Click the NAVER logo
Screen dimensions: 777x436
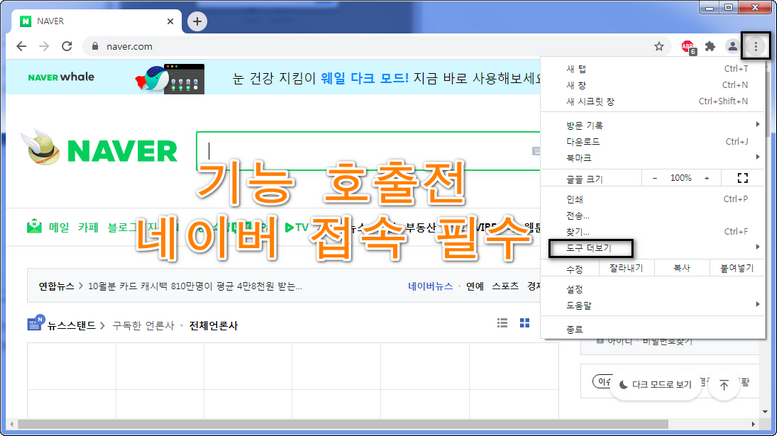[122, 151]
